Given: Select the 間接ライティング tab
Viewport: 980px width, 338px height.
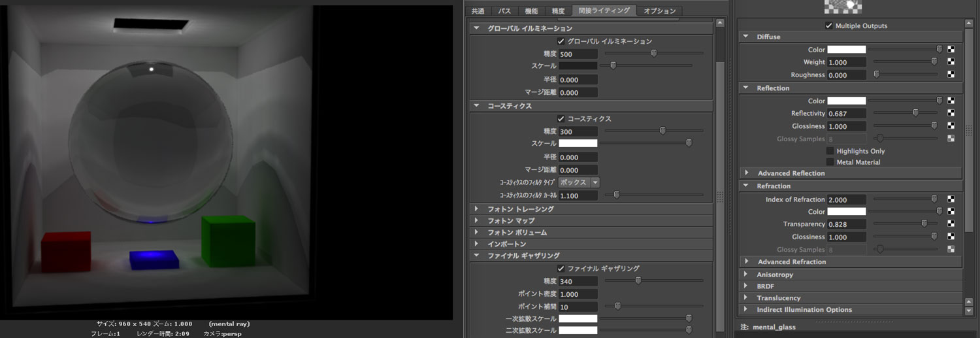Looking at the screenshot, I should 604,10.
